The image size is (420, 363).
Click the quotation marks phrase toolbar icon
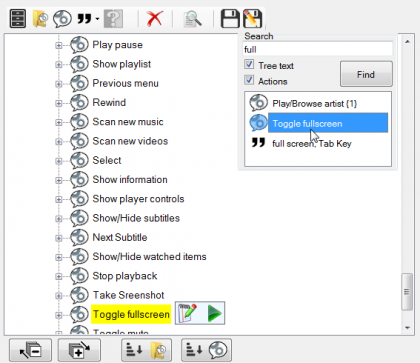[x=84, y=19]
